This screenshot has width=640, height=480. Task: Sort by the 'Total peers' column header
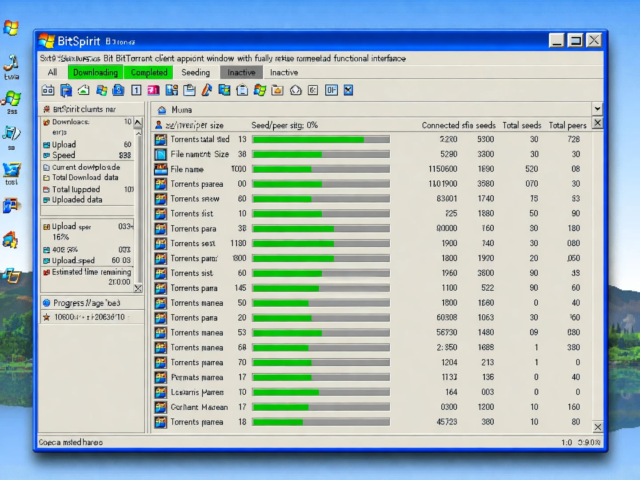(567, 125)
